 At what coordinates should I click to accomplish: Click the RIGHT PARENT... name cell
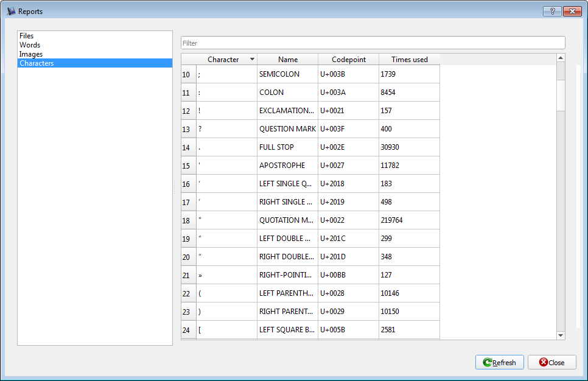[x=288, y=312]
